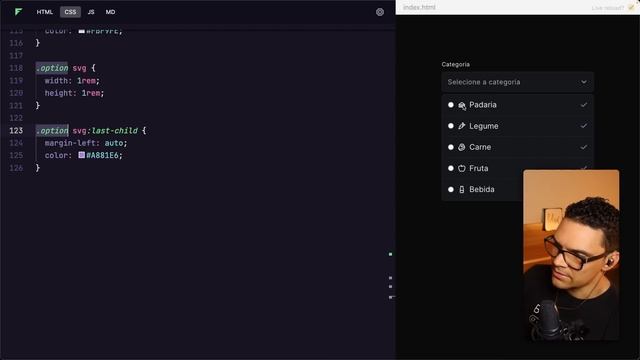Click the '.option svg:last-child' selector
The image size is (640, 360).
[x=87, y=131]
